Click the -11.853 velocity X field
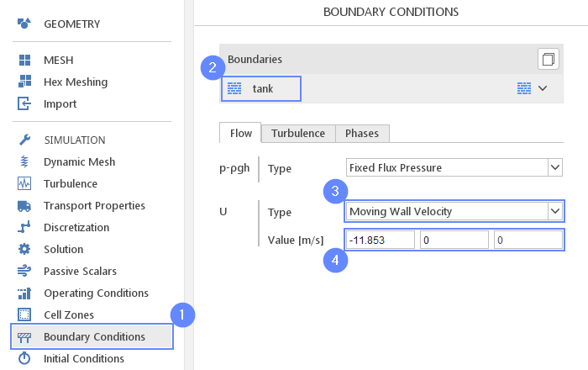The image size is (588, 370). pyautogui.click(x=380, y=240)
